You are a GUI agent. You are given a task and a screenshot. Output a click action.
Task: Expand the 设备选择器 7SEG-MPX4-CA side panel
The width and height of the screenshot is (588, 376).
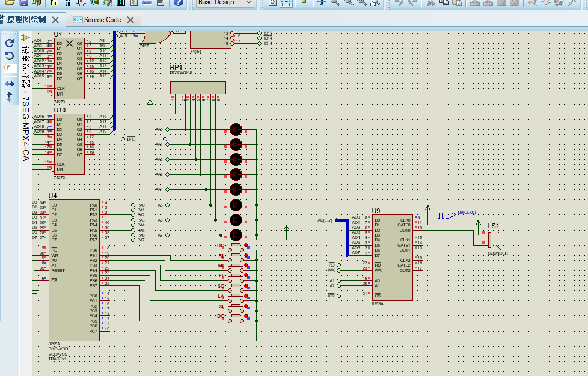(x=25, y=104)
